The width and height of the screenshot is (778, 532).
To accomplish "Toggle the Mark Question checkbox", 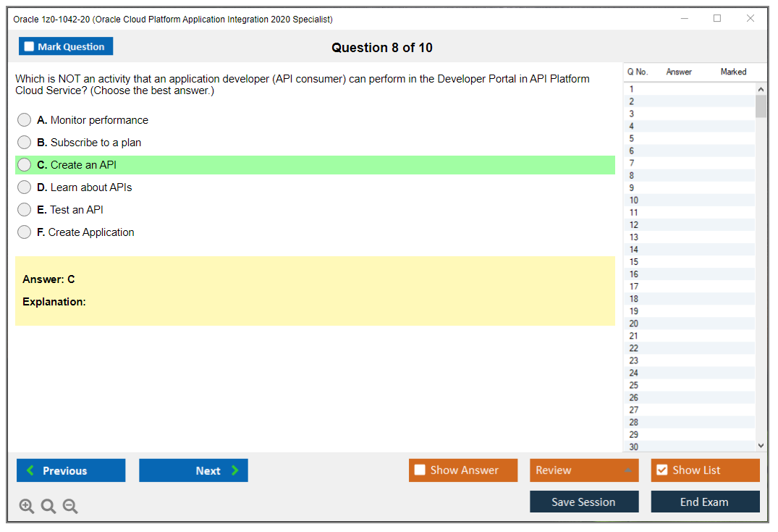I will (29, 47).
